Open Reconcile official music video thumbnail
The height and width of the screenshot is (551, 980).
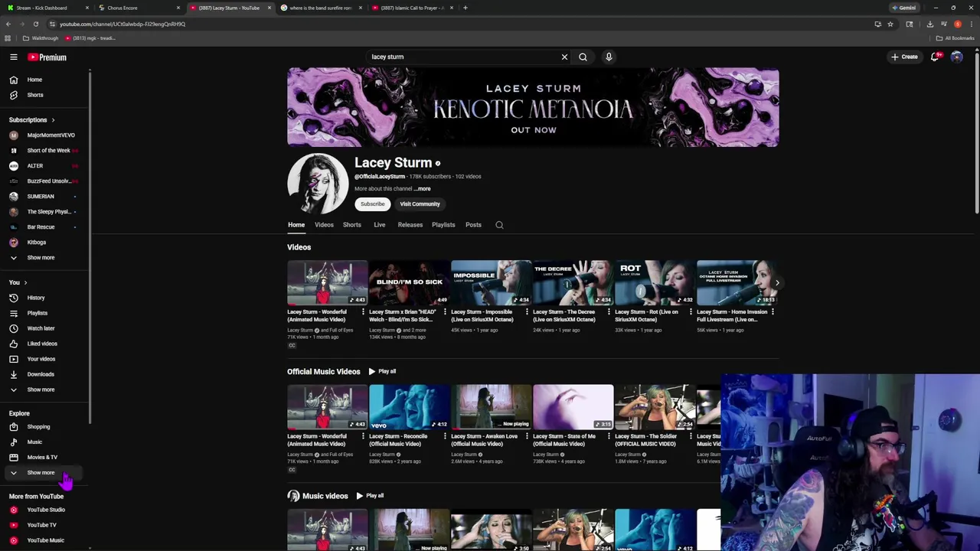409,406
